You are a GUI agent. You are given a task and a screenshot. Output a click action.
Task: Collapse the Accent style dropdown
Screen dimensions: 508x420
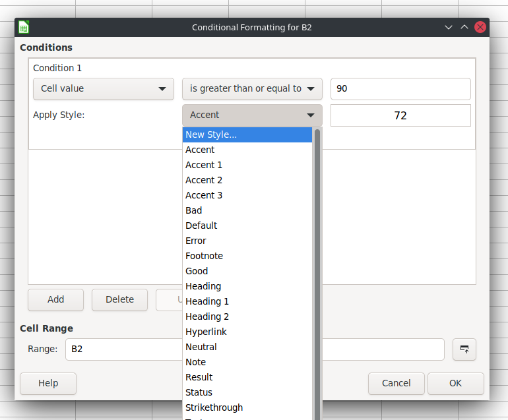point(252,115)
